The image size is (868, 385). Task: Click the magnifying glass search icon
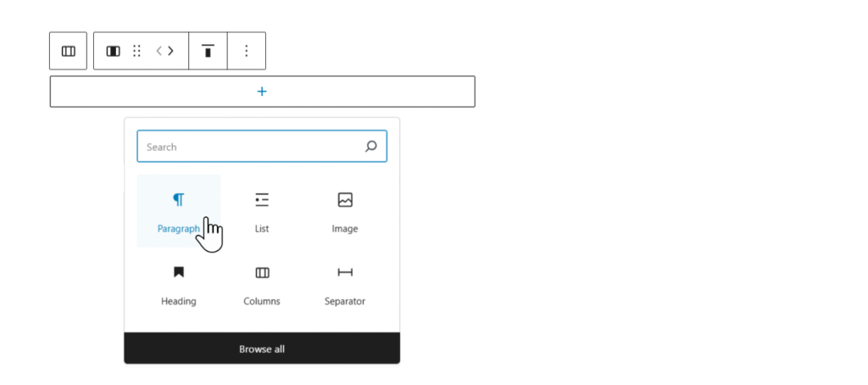click(370, 147)
